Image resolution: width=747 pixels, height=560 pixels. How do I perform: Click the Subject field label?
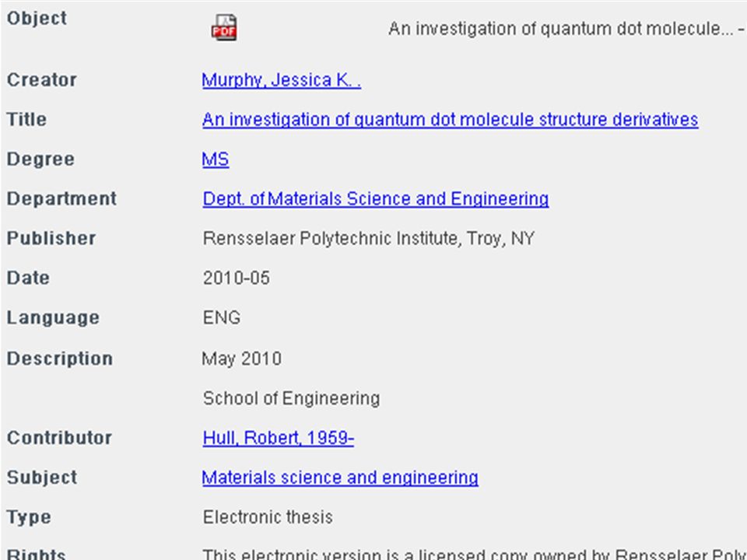click(x=41, y=477)
